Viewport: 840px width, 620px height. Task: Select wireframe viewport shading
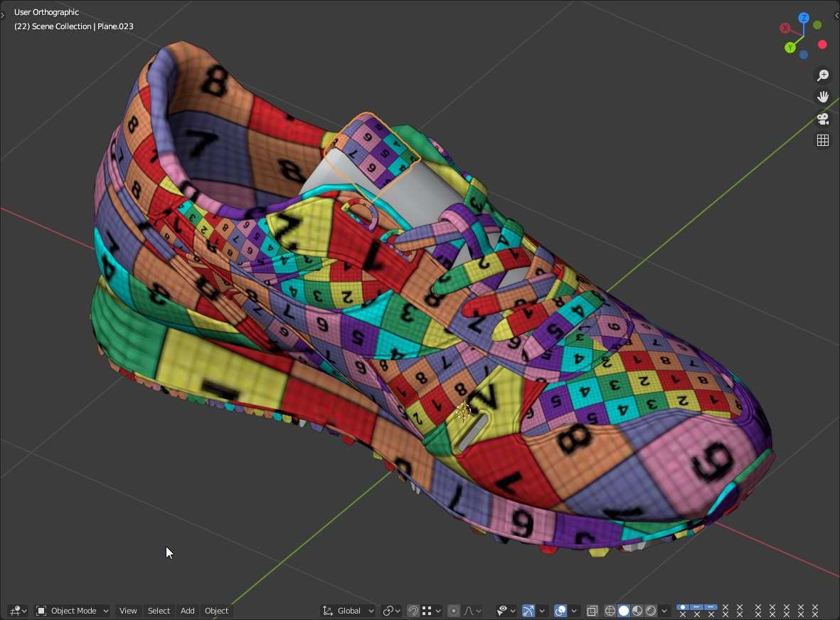pos(610,611)
